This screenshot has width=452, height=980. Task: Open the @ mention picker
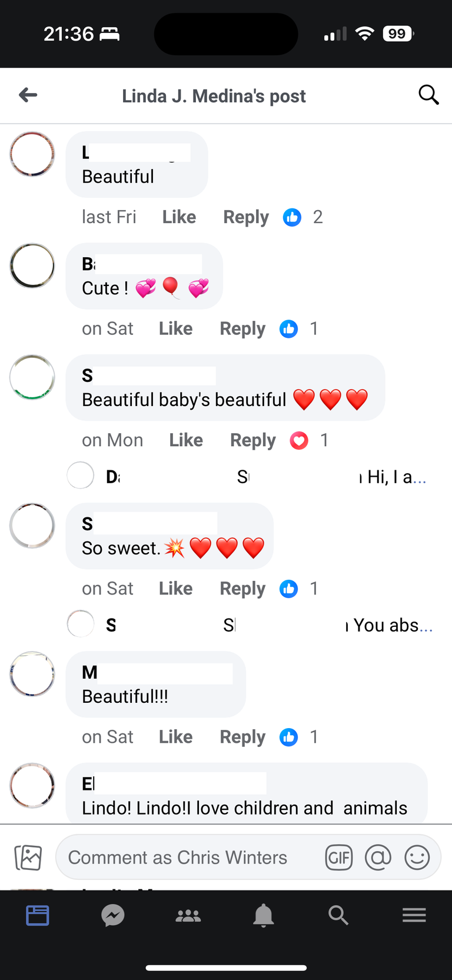(378, 858)
